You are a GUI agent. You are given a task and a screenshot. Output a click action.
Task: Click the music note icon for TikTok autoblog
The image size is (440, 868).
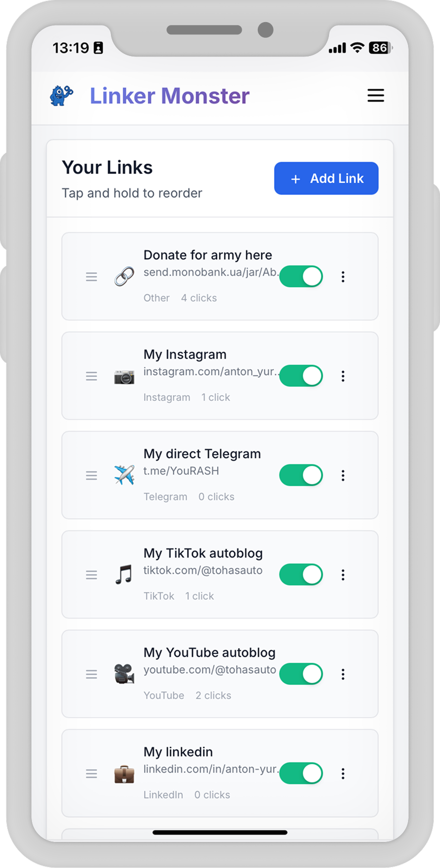click(x=124, y=575)
